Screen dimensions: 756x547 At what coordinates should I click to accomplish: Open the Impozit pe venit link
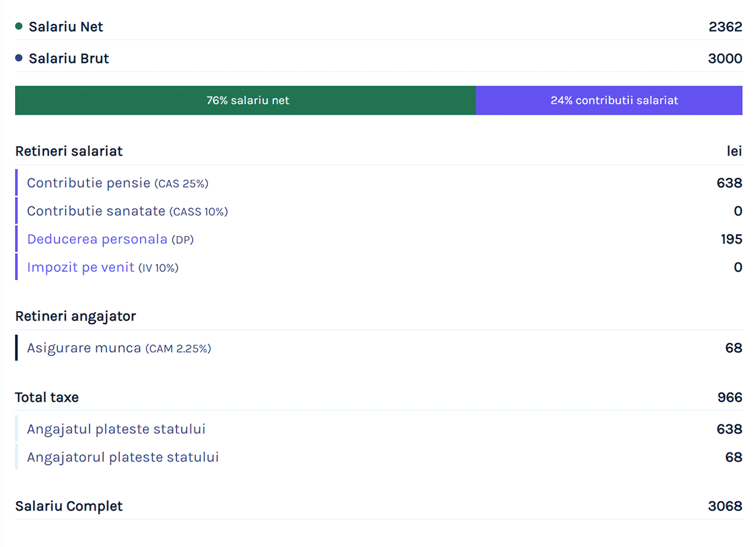coord(81,268)
